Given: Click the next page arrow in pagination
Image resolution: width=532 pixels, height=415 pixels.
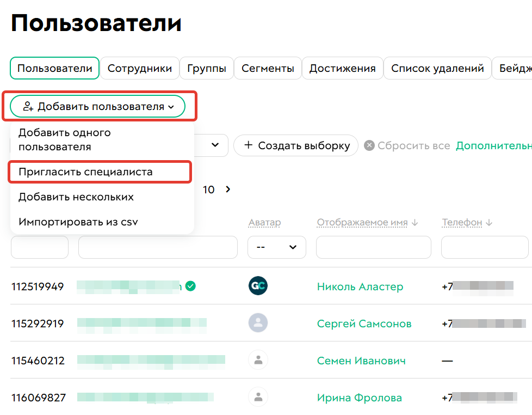Looking at the screenshot, I should click(228, 190).
